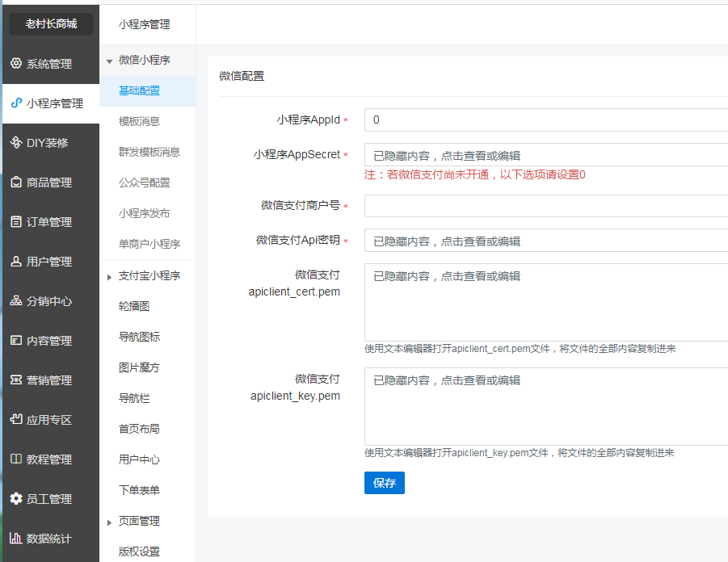Open the 模板消息 menu item
This screenshot has height=562, width=728.
coord(139,121)
